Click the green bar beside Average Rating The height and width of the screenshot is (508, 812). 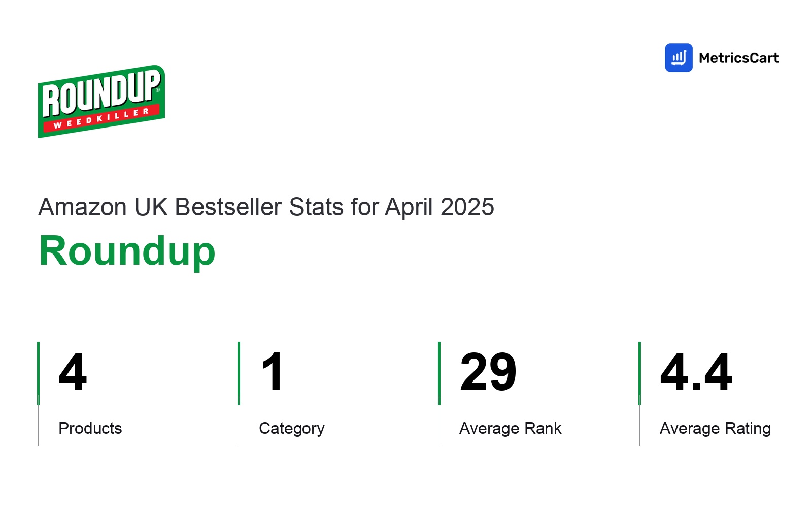click(639, 373)
